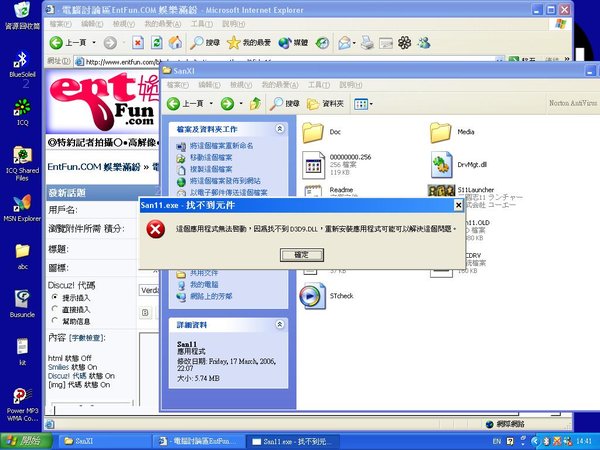
Task: Click Search button in SanXI window toolbar
Action: point(285,103)
